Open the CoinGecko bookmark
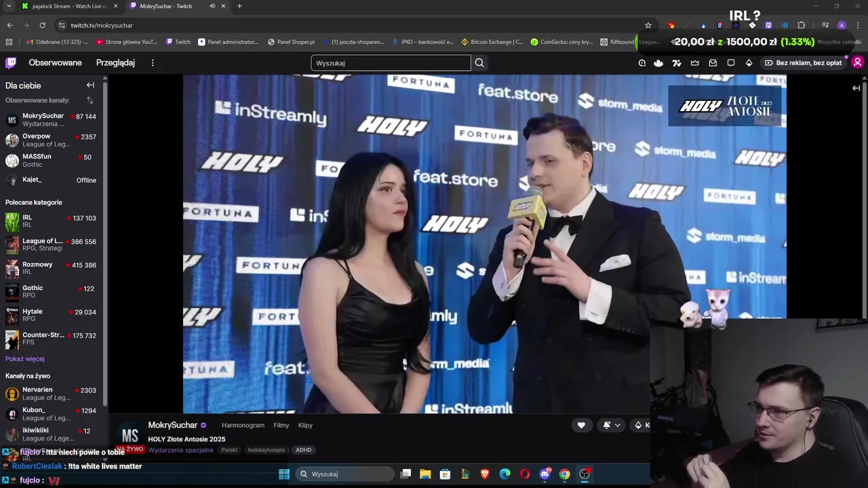This screenshot has width=868, height=488. [x=562, y=42]
